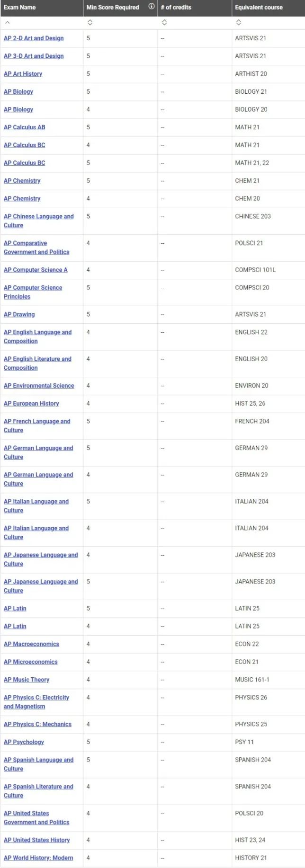Click the AP Environmental Science link
This screenshot has width=305, height=868.
click(x=39, y=386)
